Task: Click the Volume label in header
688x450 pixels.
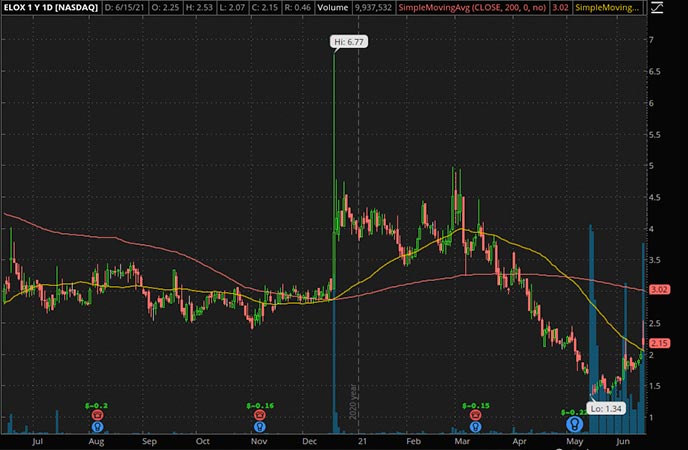Action: (333, 7)
